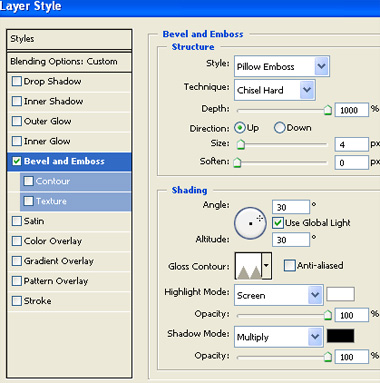Open Highlight Mode dropdown showing Screen
Image resolution: width=380 pixels, height=383 pixels.
pos(279,295)
